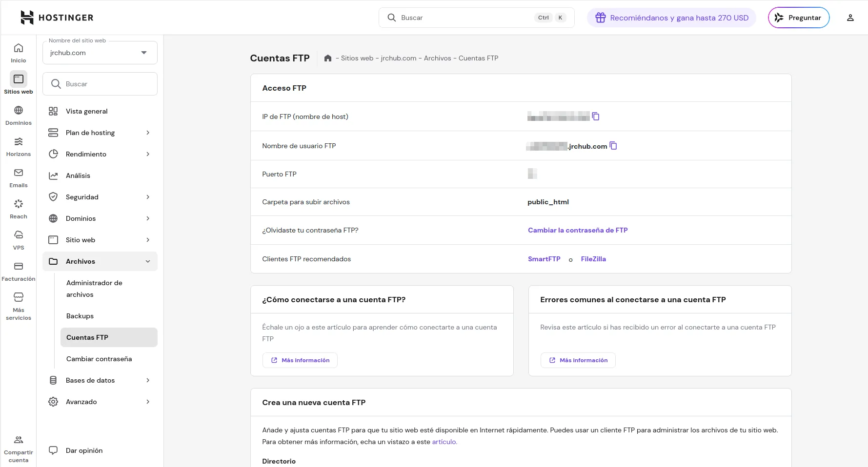Screen dimensions: 868x467
Task: Expand the Rendimiento menu
Action: 100,154
